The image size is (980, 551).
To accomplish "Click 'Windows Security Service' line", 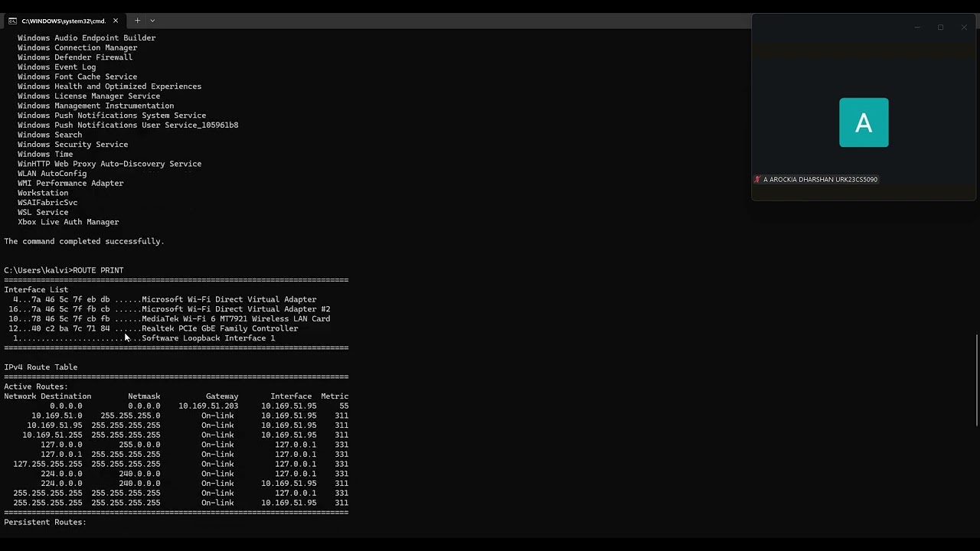I will coord(73,145).
